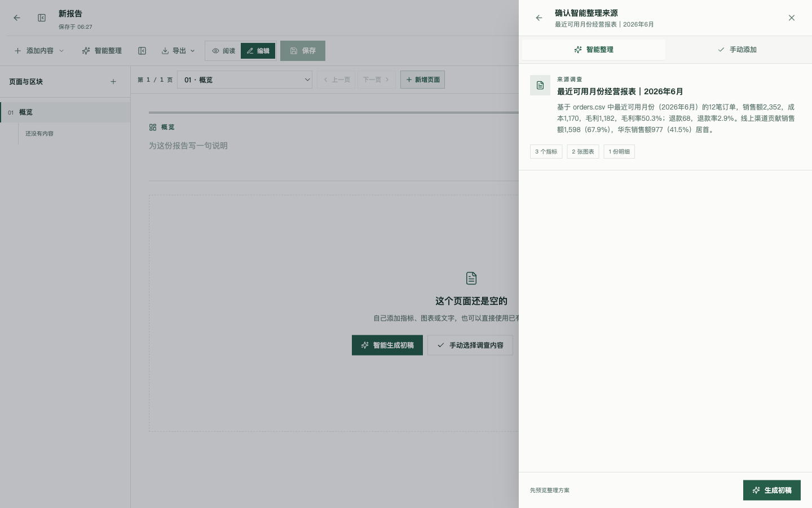812x508 pixels.
Task: Open source titled 最近可用月份经营报表｜2026年6月
Action: tap(620, 91)
